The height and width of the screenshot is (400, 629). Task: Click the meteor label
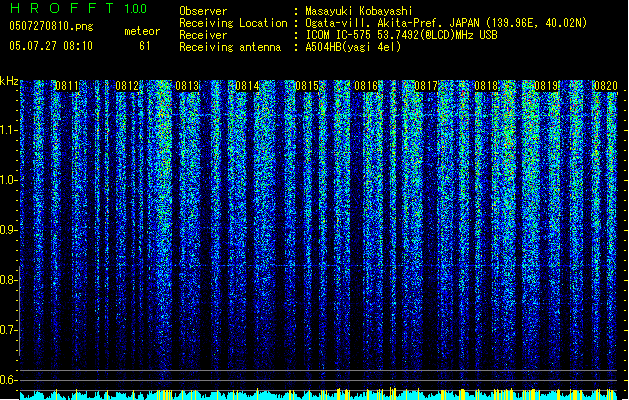142,31
